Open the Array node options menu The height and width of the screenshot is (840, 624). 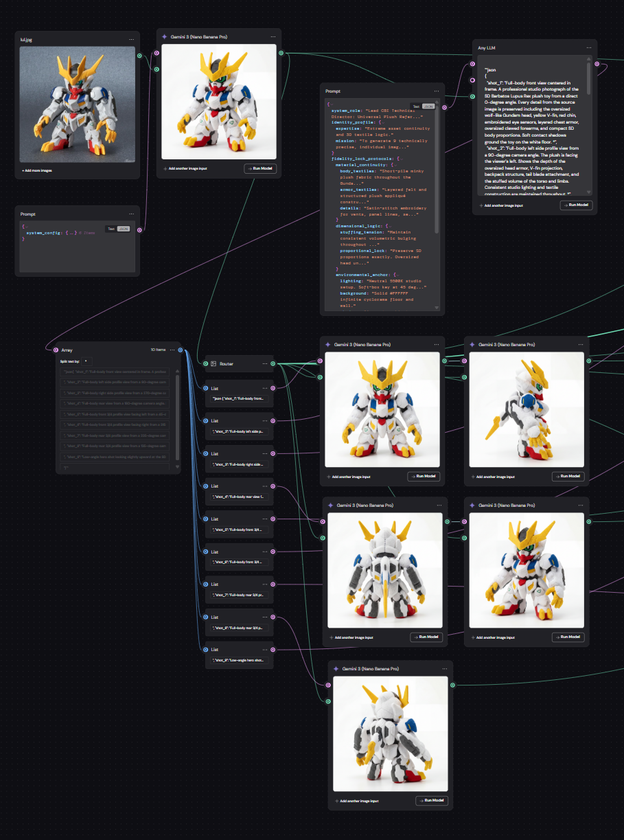(172, 350)
